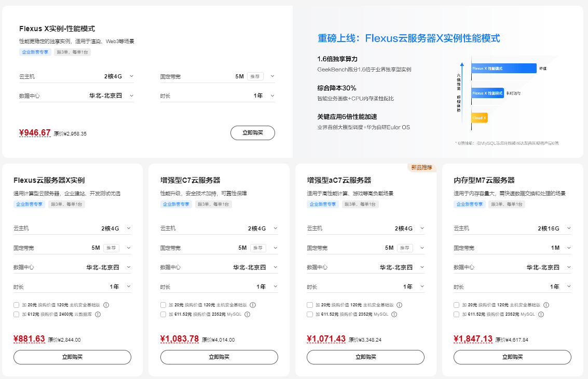Click the ¥1,071.43 price
This screenshot has height=379, width=588.
(x=326, y=339)
